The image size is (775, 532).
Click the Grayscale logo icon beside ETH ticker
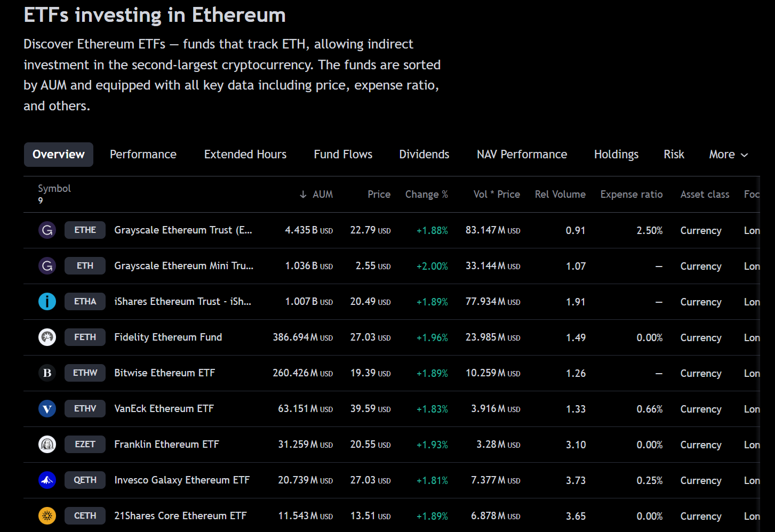pos(47,266)
